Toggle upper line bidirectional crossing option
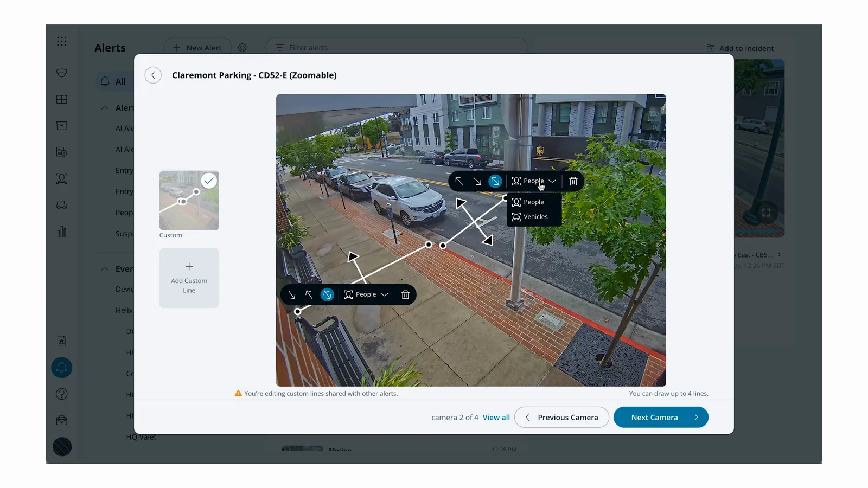This screenshot has width=868, height=488. pyautogui.click(x=495, y=181)
